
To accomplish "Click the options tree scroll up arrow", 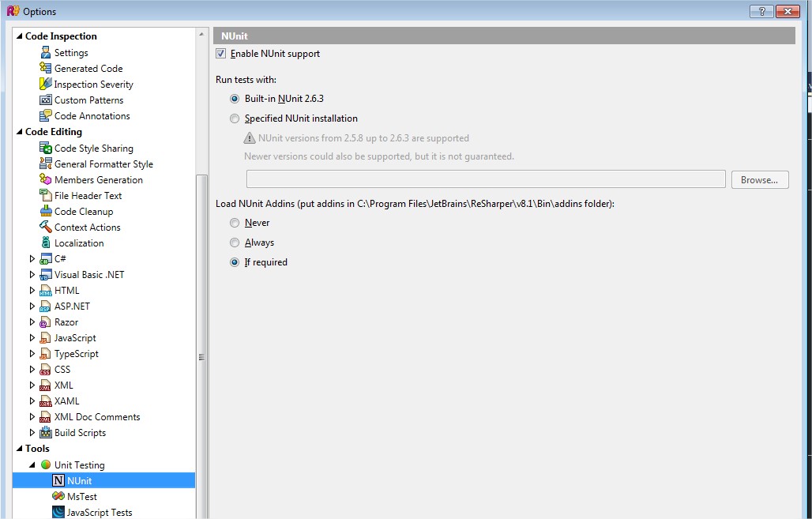I will pos(201,34).
